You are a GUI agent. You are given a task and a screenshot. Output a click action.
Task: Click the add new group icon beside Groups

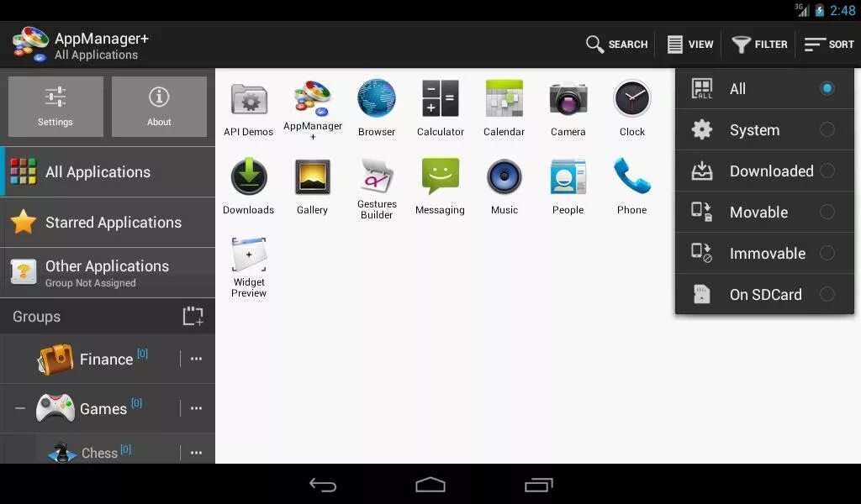coord(193,317)
